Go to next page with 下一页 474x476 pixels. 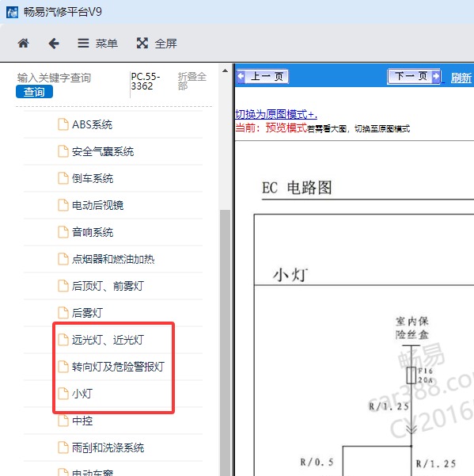coord(414,76)
